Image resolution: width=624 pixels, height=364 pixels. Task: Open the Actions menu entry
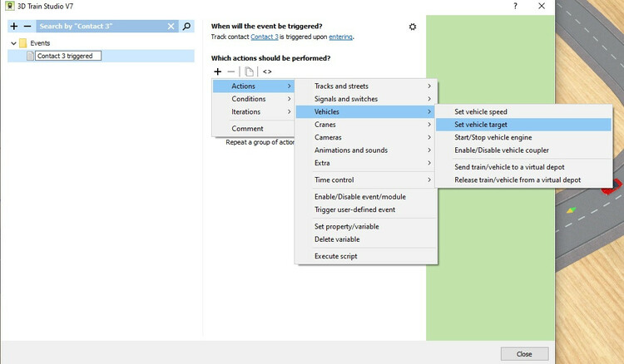click(253, 86)
